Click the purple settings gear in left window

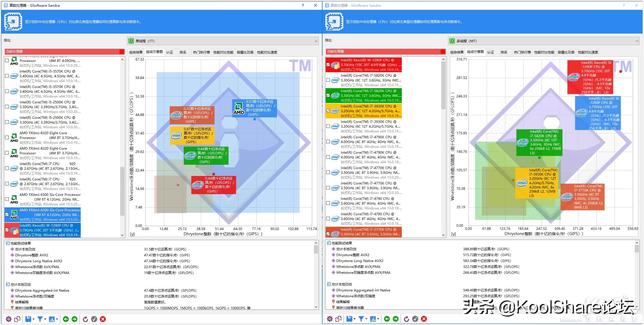point(9,319)
